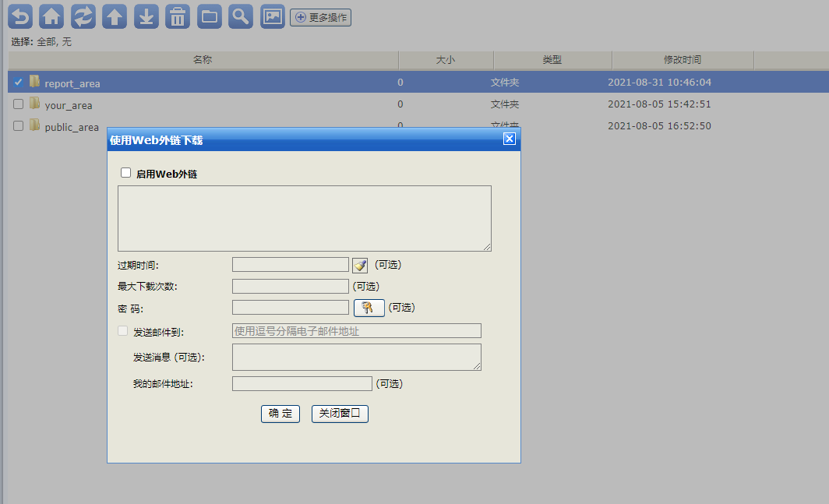Open the report_area folder name
Screen dimensions: 829x504
(72, 83)
